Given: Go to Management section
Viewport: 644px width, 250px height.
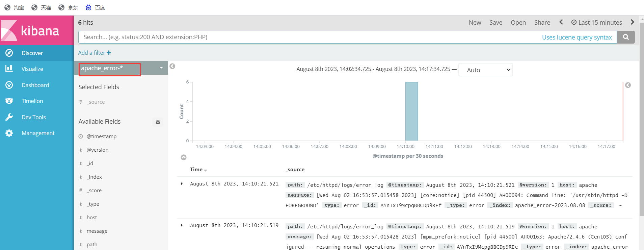Looking at the screenshot, I should (x=37, y=133).
